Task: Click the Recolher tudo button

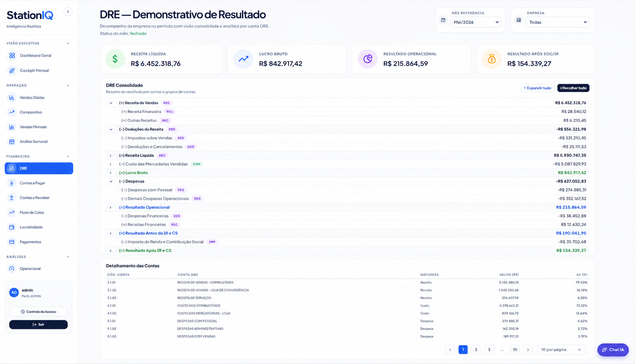Action: pos(573,88)
